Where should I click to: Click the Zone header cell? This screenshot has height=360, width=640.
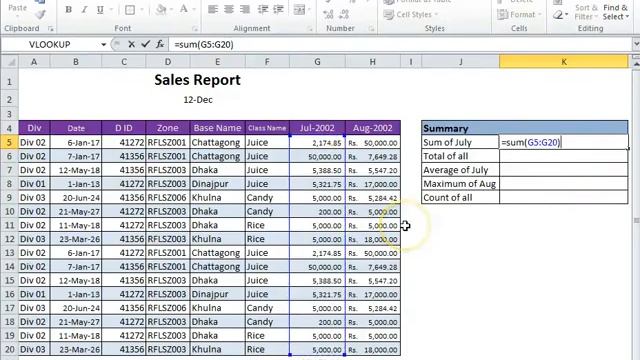pos(168,128)
